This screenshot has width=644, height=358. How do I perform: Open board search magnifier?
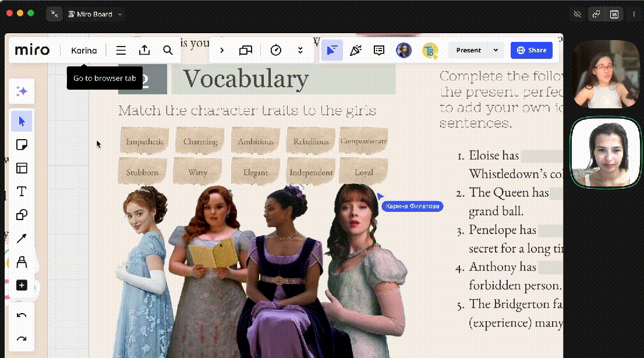click(168, 51)
